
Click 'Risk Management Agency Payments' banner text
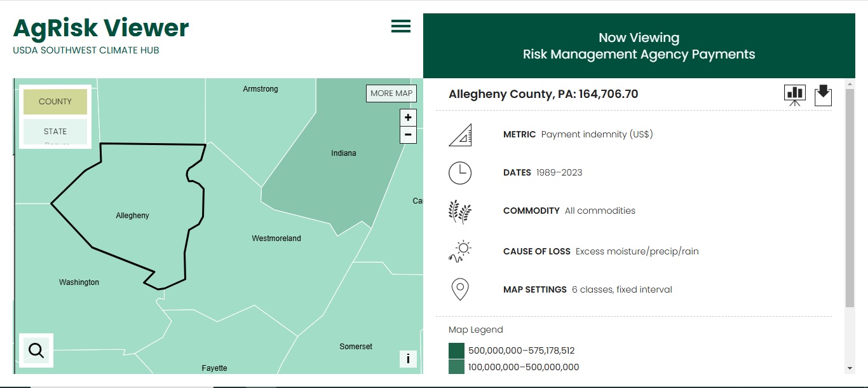coord(639,54)
